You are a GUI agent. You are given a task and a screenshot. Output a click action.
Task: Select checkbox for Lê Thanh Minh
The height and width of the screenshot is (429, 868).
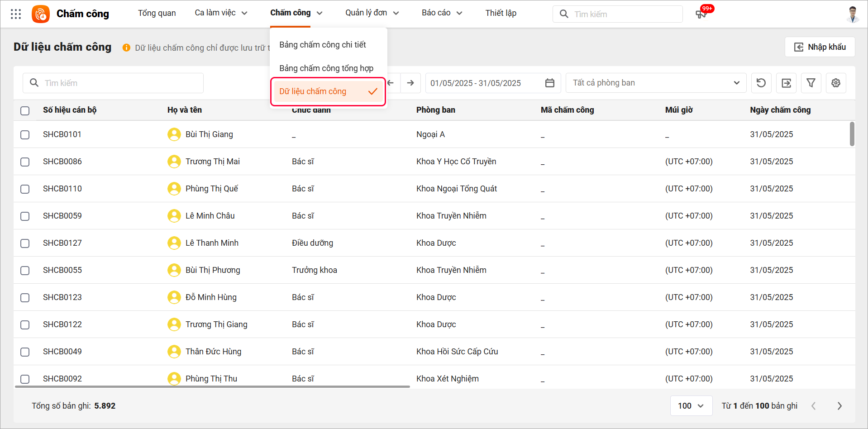(x=25, y=243)
